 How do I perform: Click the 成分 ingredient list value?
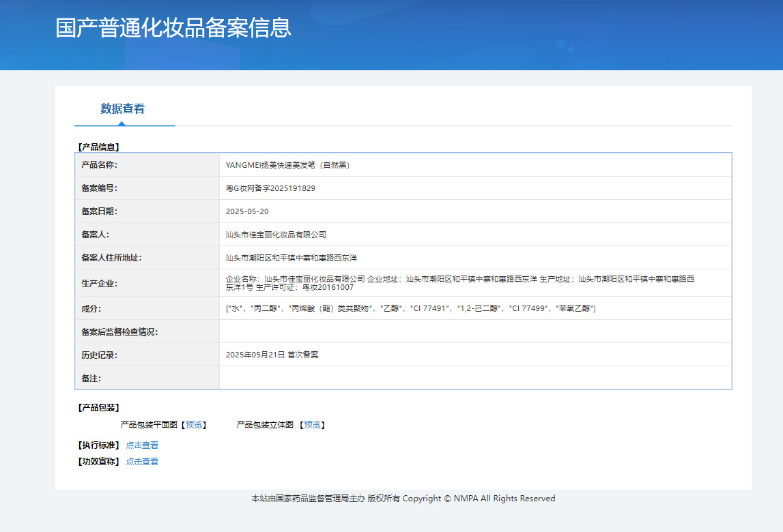pyautogui.click(x=410, y=309)
